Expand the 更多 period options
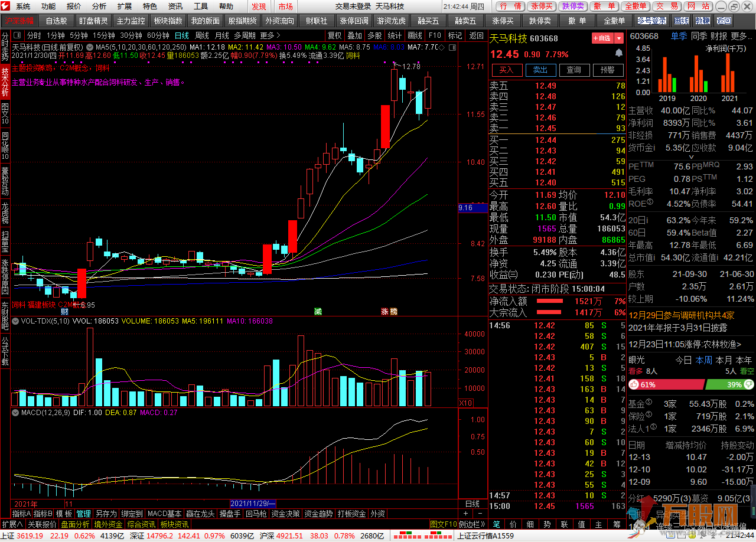Viewport: 756px width, 542px height. click(x=270, y=35)
